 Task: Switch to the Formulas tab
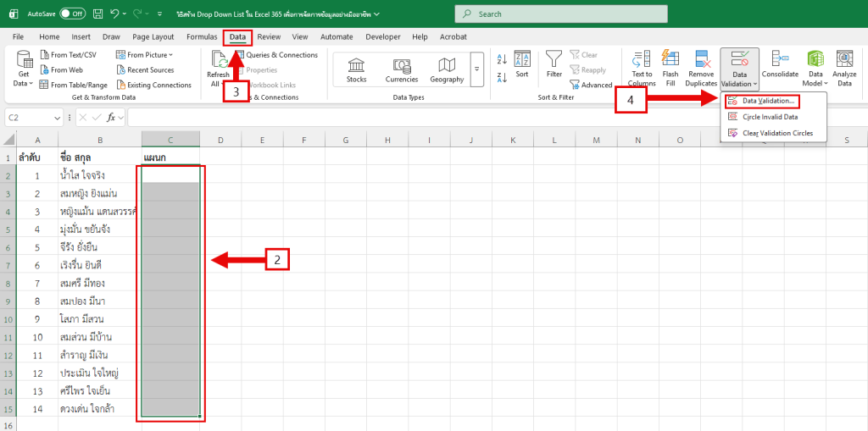(202, 37)
